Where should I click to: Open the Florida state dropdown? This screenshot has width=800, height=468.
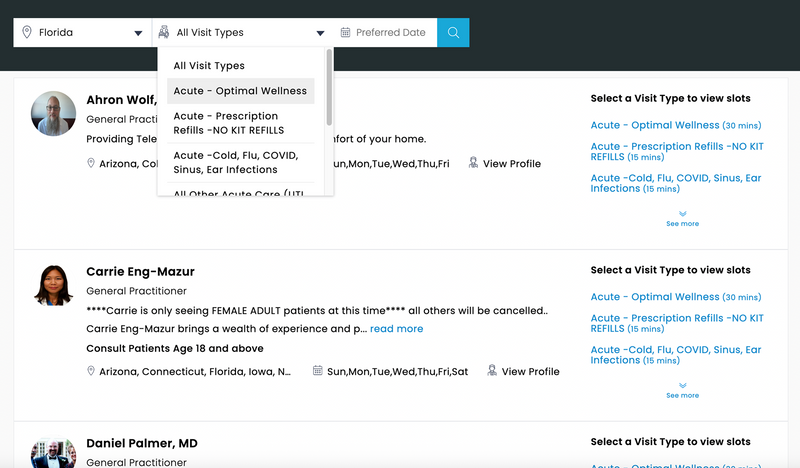pyautogui.click(x=137, y=33)
